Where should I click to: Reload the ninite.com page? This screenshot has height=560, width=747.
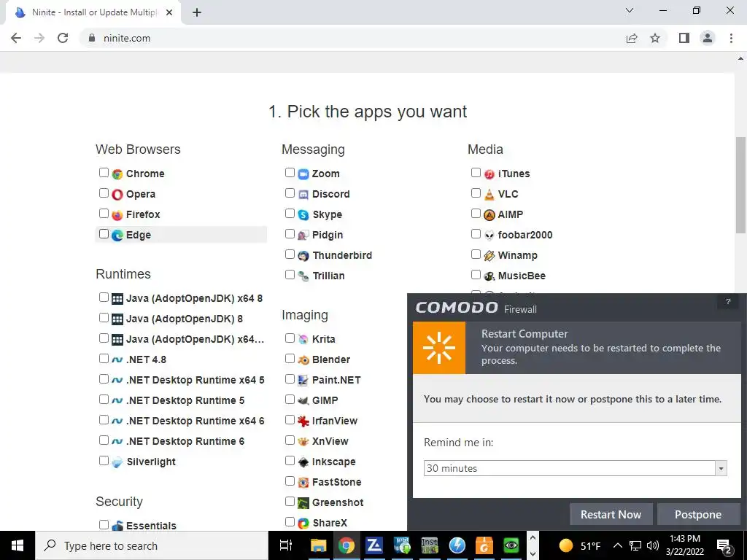coord(63,38)
